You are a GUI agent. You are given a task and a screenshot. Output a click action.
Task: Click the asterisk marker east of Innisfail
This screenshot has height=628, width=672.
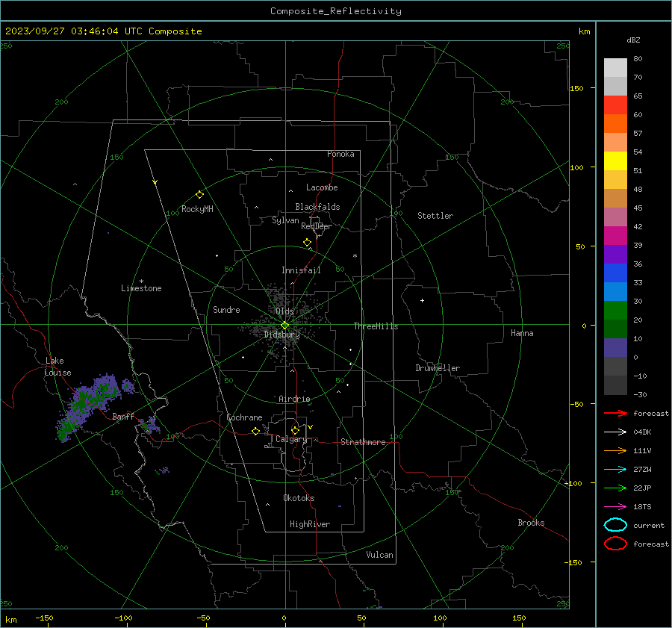(355, 256)
